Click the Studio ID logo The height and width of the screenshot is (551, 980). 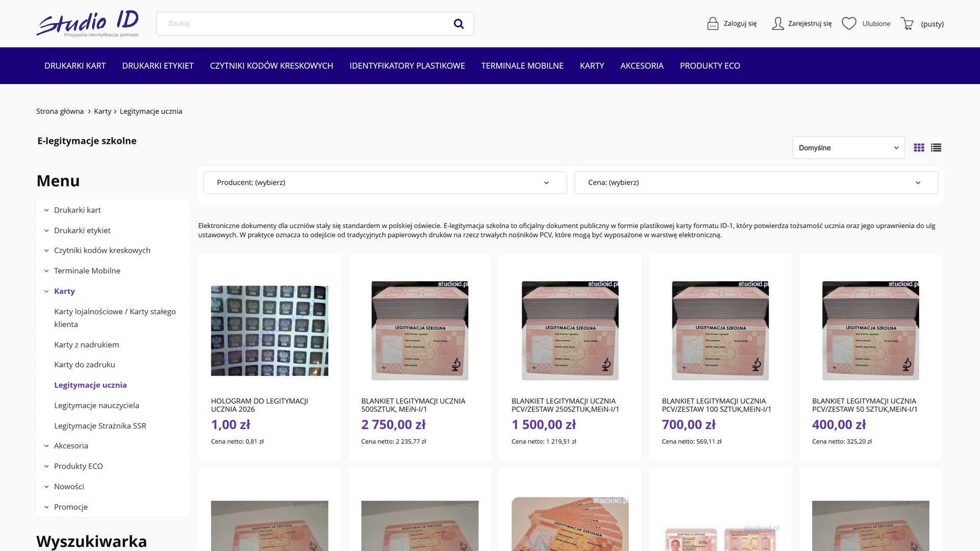[x=87, y=23]
